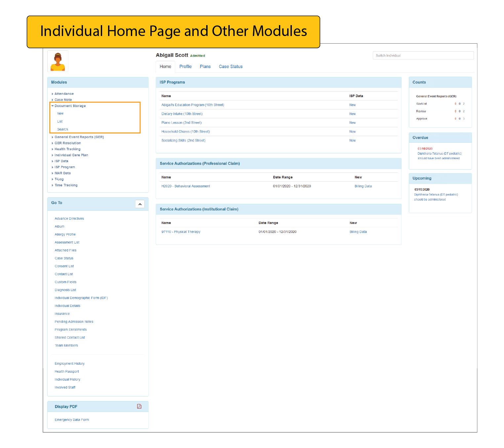Expand the ISP Program module
Viewport: 504px width, 448px height.
pos(63,167)
